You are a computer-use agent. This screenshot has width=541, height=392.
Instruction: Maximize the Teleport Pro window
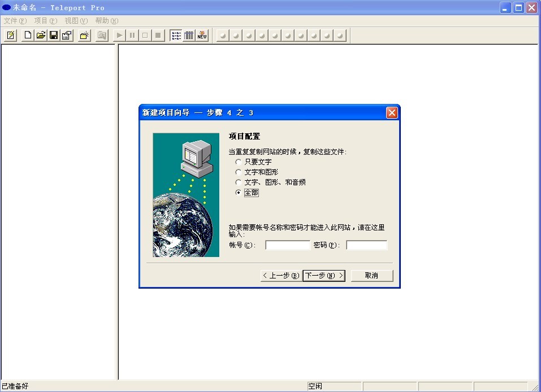click(x=518, y=7)
